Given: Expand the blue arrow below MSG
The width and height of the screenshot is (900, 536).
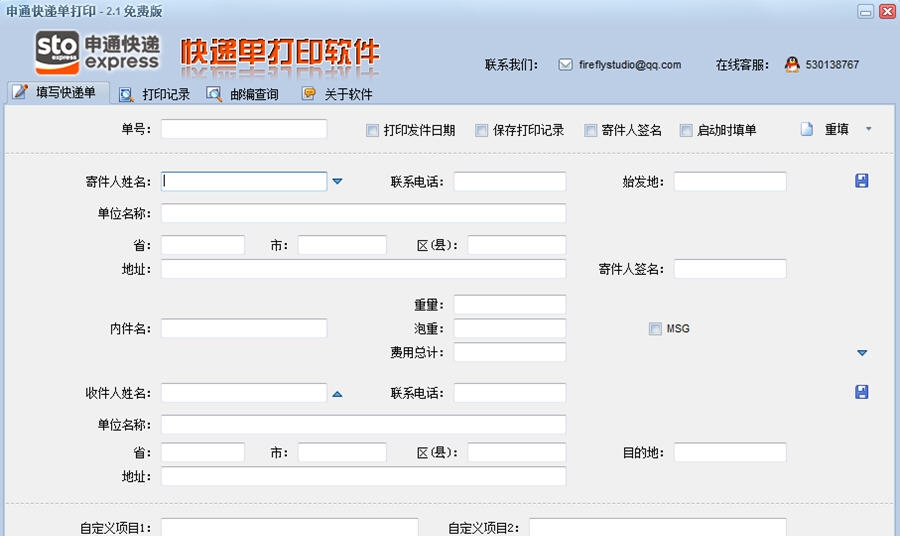Looking at the screenshot, I should (862, 353).
